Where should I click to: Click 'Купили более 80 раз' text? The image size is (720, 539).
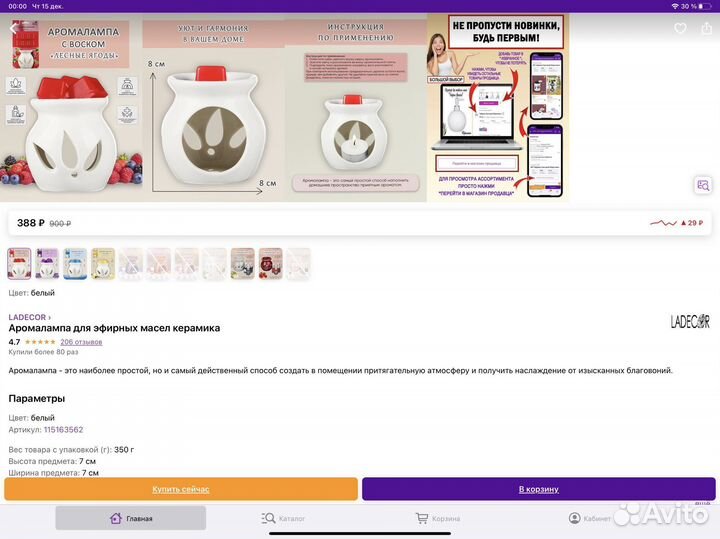(43, 352)
